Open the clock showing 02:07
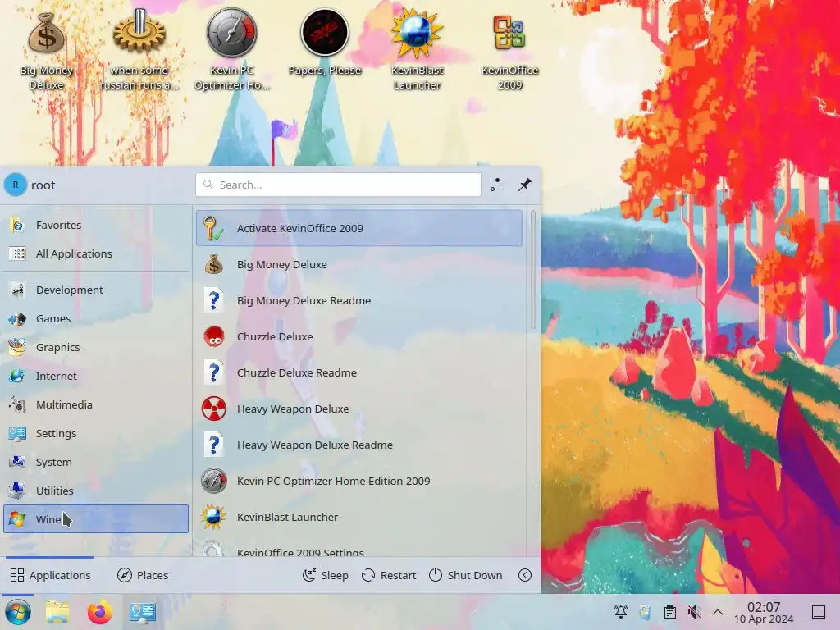Viewport: 840px width, 630px height. point(764,612)
